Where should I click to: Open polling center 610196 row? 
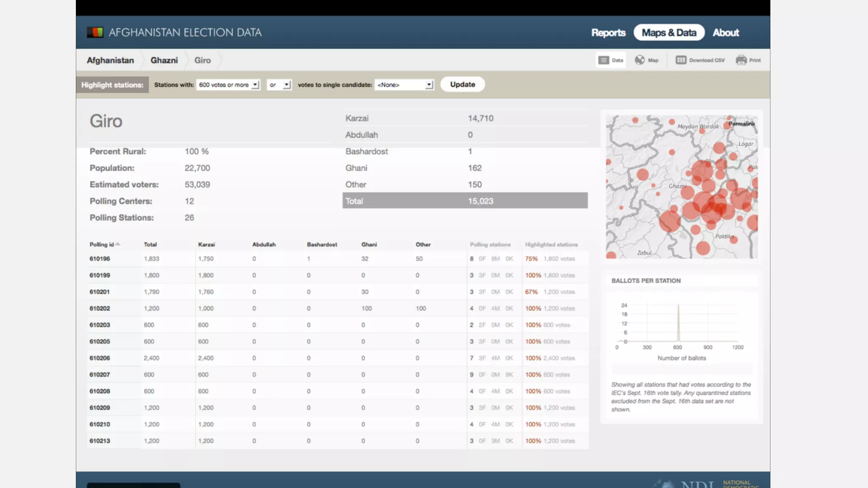click(x=100, y=258)
